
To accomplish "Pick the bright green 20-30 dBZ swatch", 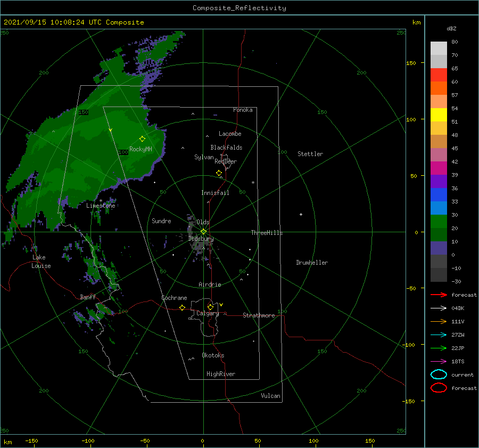I will (x=439, y=221).
